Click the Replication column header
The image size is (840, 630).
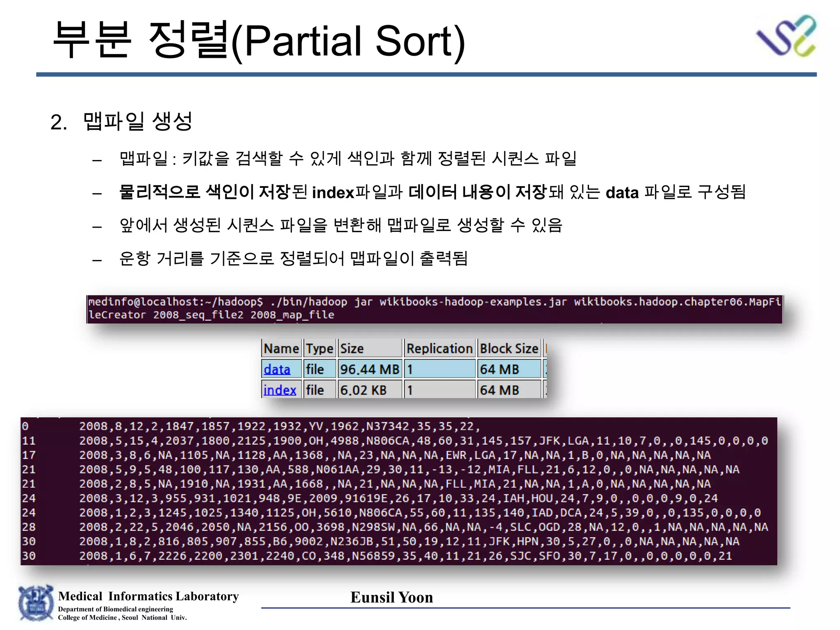439,348
